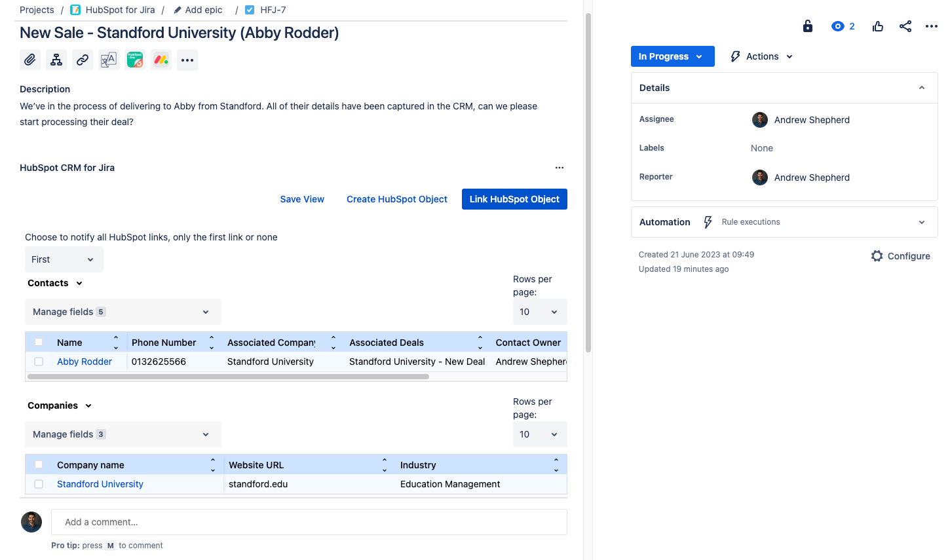Click the Automation lightning bolt icon
The image size is (950, 560).
click(708, 222)
